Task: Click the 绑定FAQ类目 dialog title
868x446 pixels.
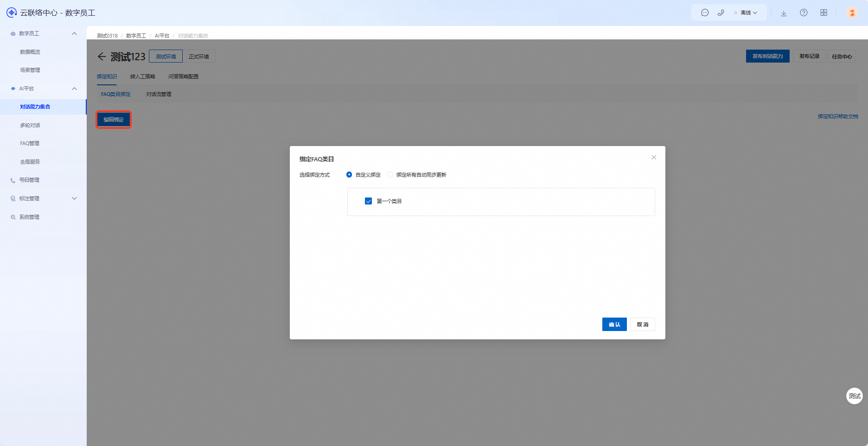Action: point(317,159)
